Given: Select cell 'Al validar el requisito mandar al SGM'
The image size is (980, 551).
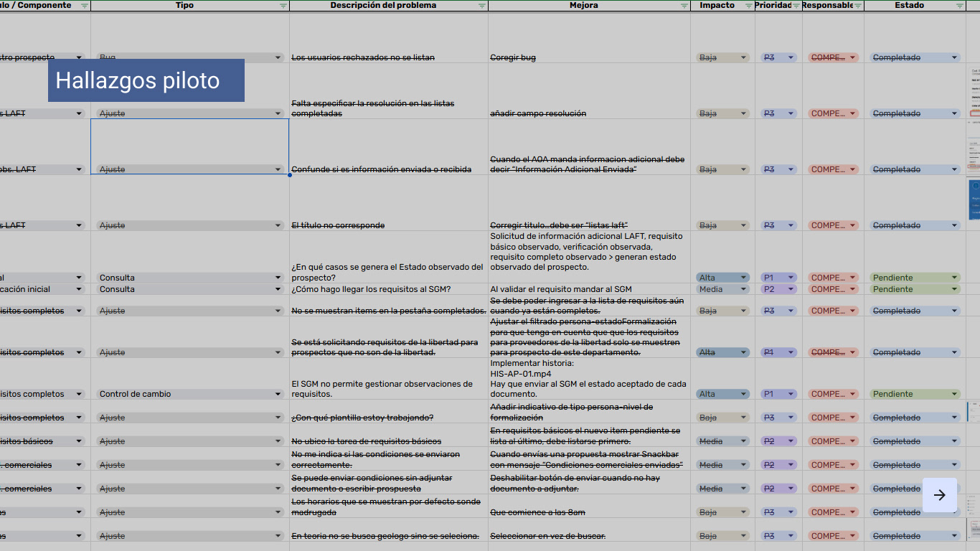Looking at the screenshot, I should click(589, 289).
